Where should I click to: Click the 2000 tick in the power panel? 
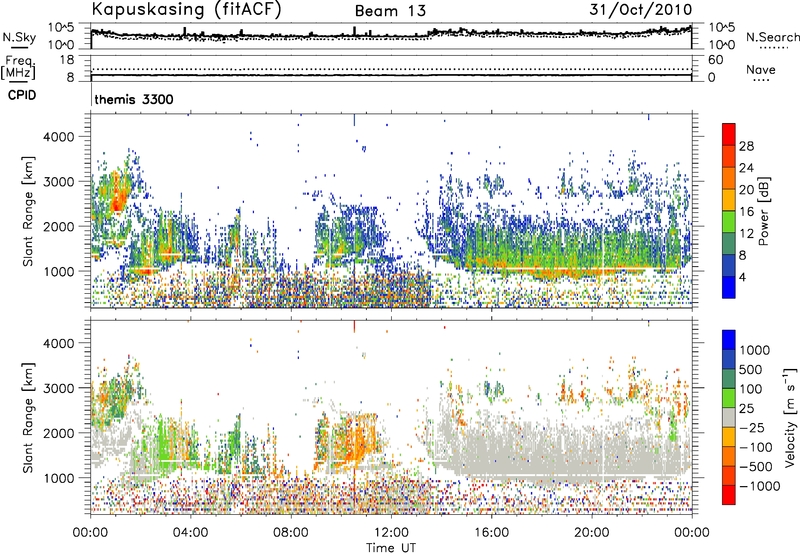click(58, 226)
